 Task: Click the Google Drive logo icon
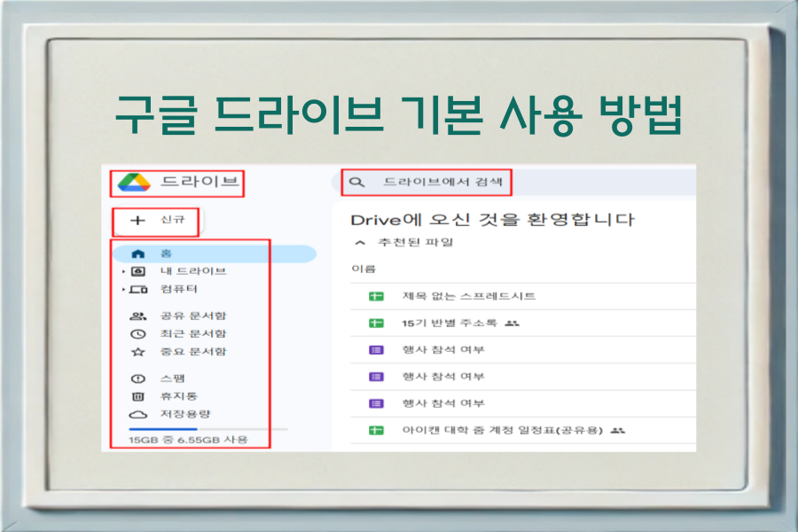134,183
